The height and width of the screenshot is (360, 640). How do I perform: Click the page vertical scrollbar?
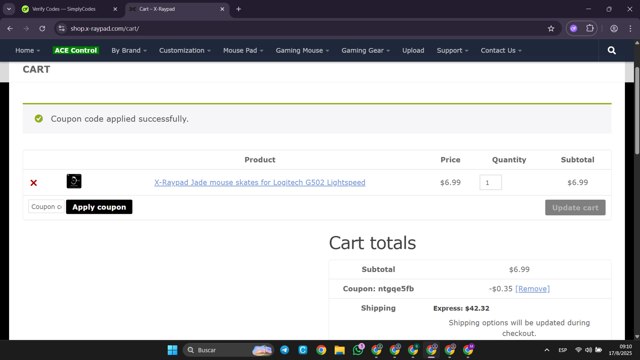pyautogui.click(x=637, y=110)
